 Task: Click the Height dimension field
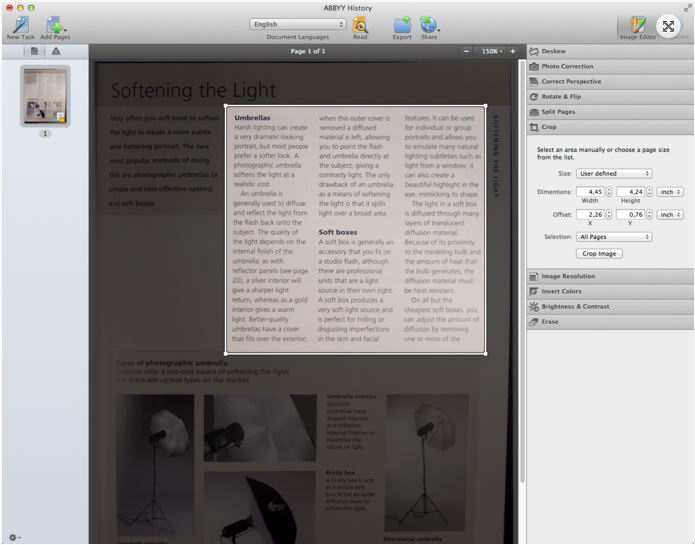point(630,191)
